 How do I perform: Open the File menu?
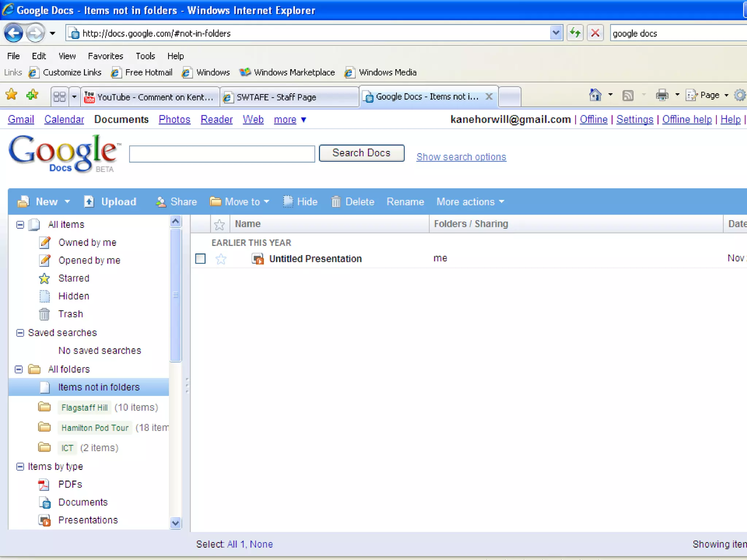point(13,56)
